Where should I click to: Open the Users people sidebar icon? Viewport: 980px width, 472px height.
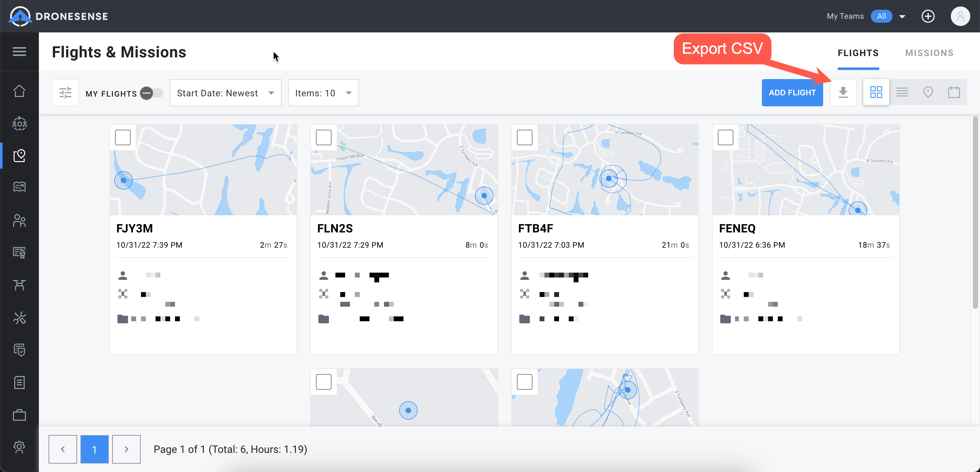tap(19, 220)
